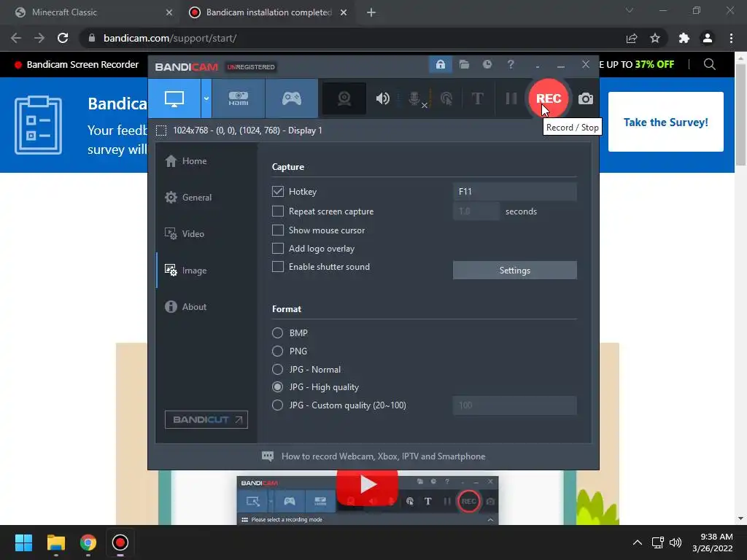Click the custom JPG quality value field
This screenshot has width=747, height=560.
[x=514, y=405]
